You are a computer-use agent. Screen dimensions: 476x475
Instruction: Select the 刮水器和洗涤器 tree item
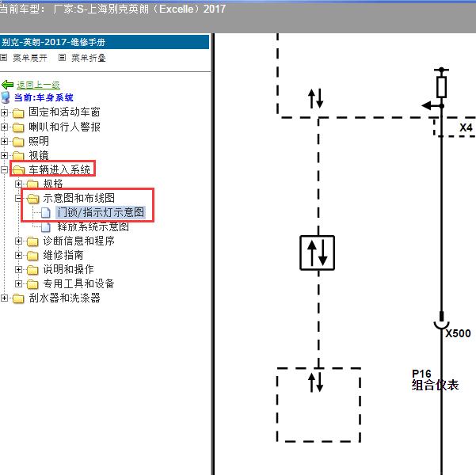[x=64, y=298]
